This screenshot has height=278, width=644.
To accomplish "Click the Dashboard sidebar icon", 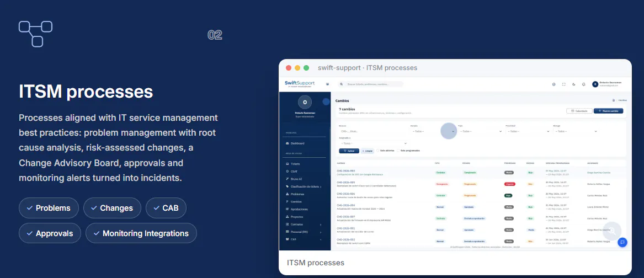I will pos(288,143).
